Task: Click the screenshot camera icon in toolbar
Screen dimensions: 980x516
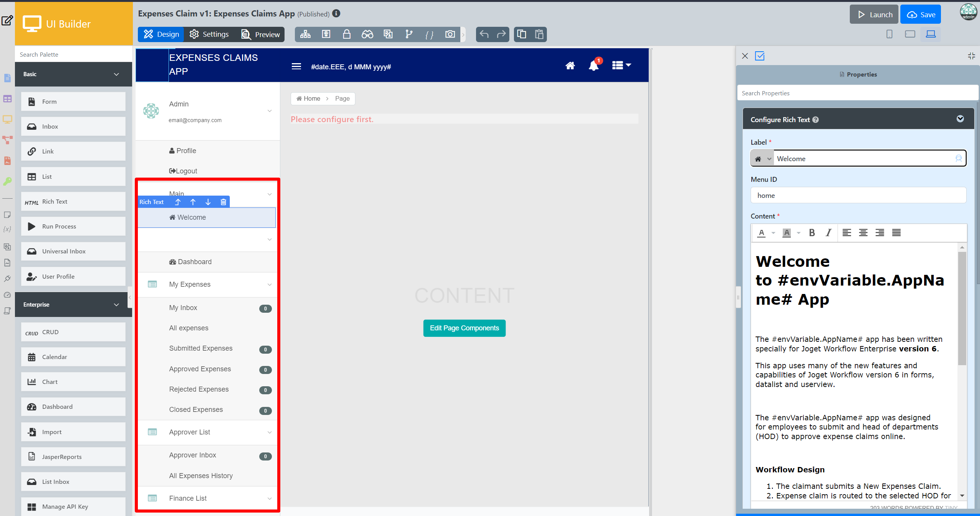Action: (x=450, y=34)
